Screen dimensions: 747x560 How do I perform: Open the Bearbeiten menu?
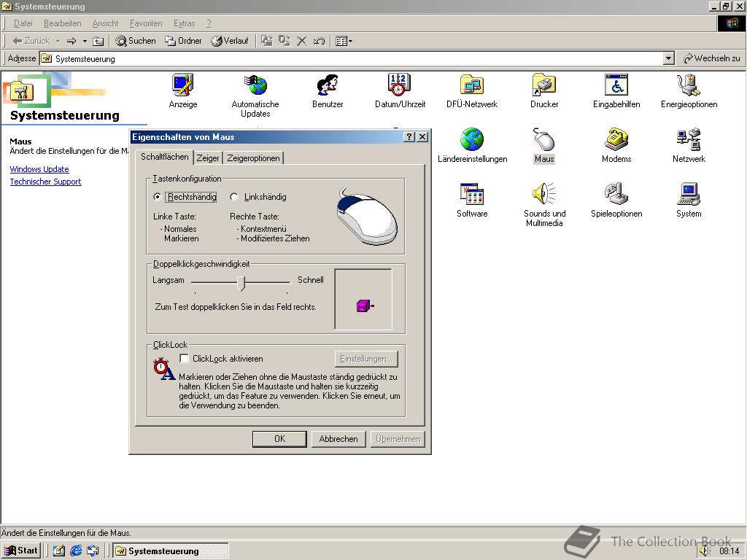(63, 23)
